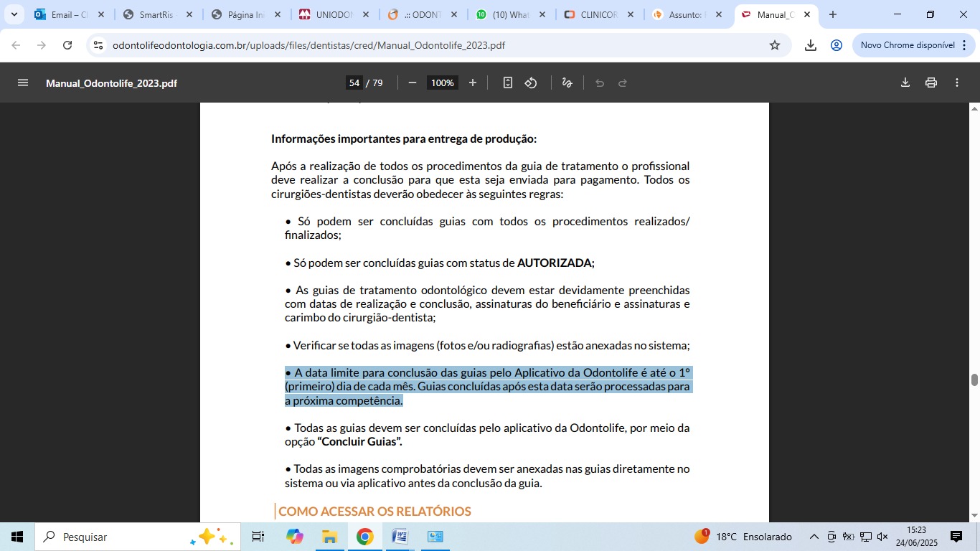Open a new browser tab
The width and height of the screenshot is (980, 551).
pyautogui.click(x=833, y=14)
